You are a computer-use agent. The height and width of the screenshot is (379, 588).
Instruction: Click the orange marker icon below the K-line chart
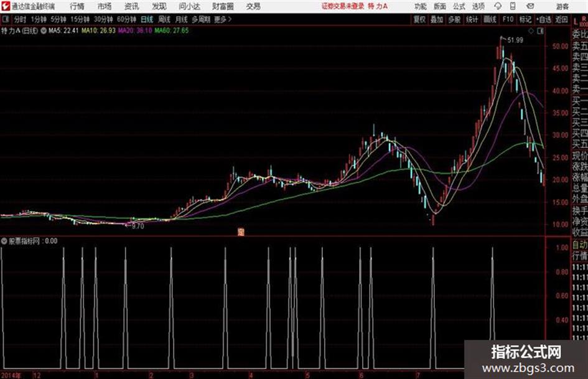(x=241, y=232)
